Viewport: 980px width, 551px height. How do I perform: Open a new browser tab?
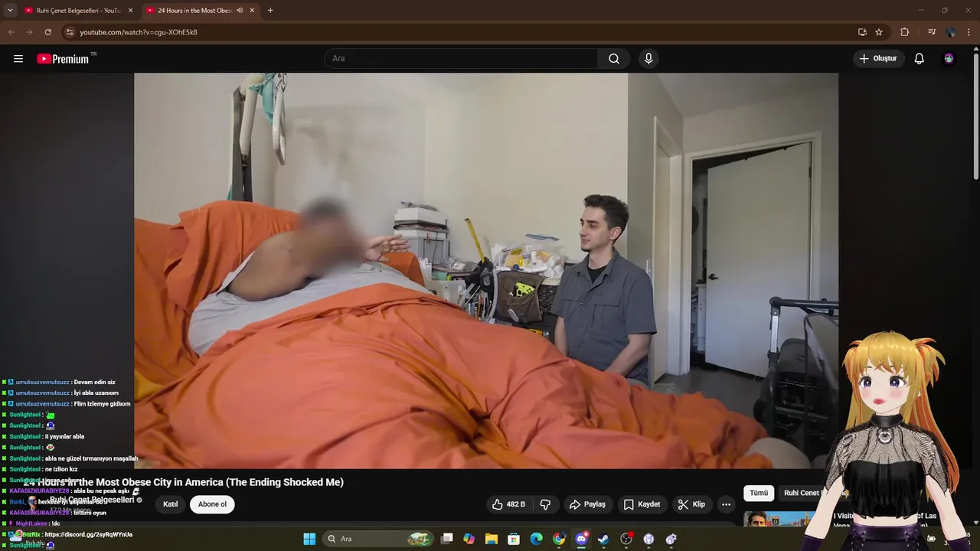[270, 11]
